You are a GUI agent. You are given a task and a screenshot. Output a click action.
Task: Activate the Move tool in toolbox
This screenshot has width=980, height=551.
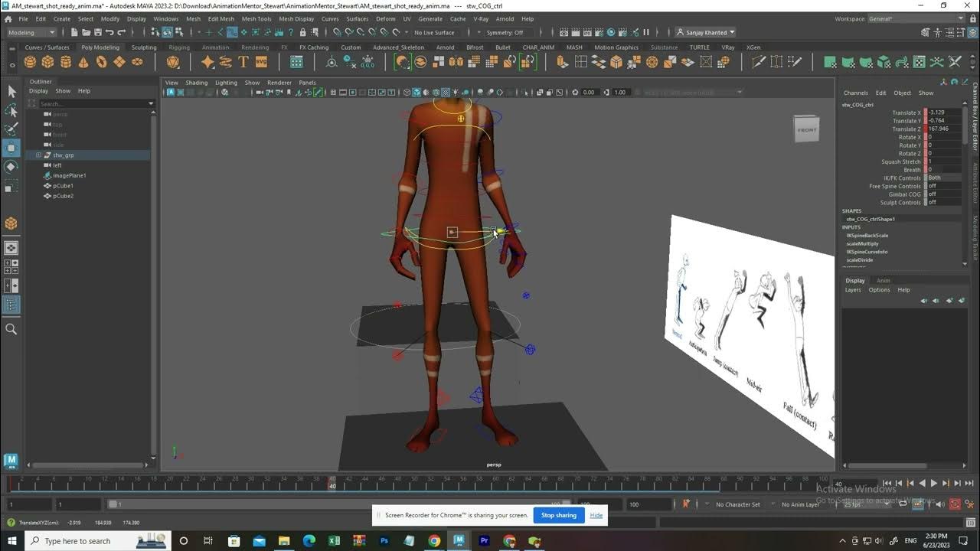(x=11, y=148)
